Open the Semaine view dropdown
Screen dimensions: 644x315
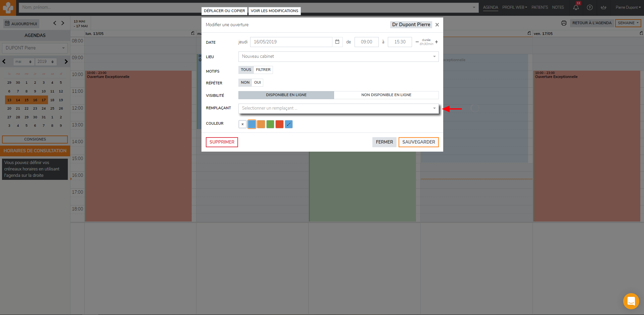click(628, 23)
